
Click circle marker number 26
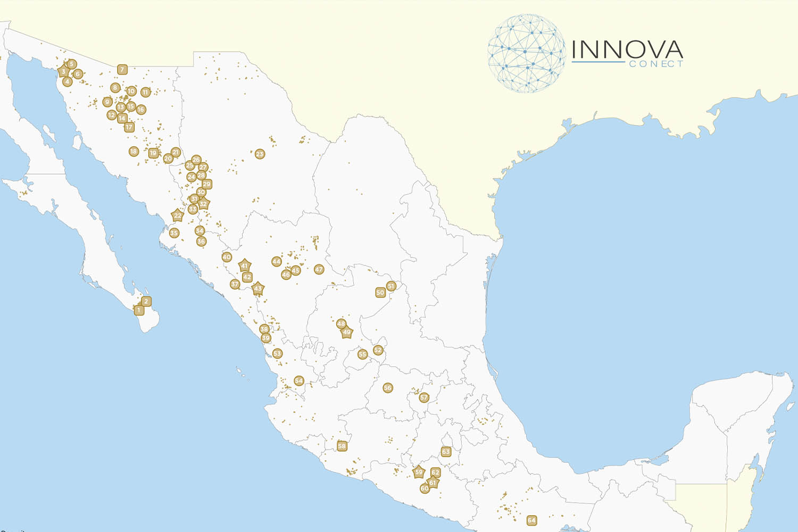196,160
